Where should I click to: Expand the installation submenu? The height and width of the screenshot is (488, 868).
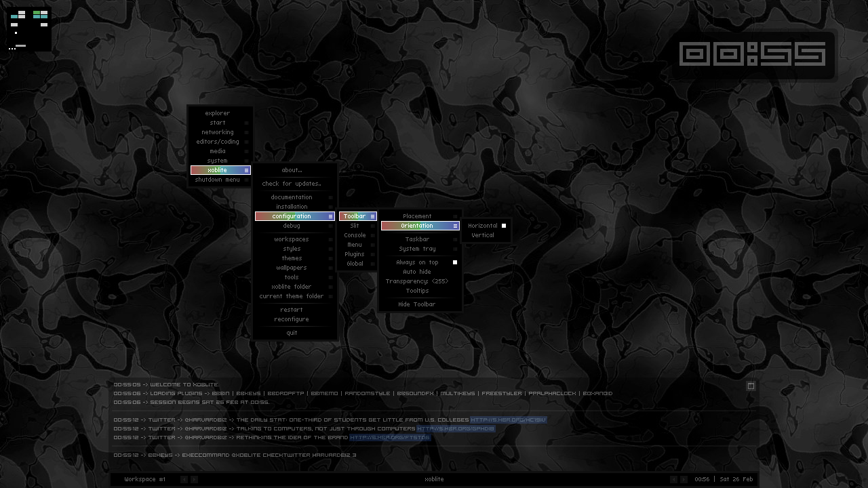[x=294, y=207]
